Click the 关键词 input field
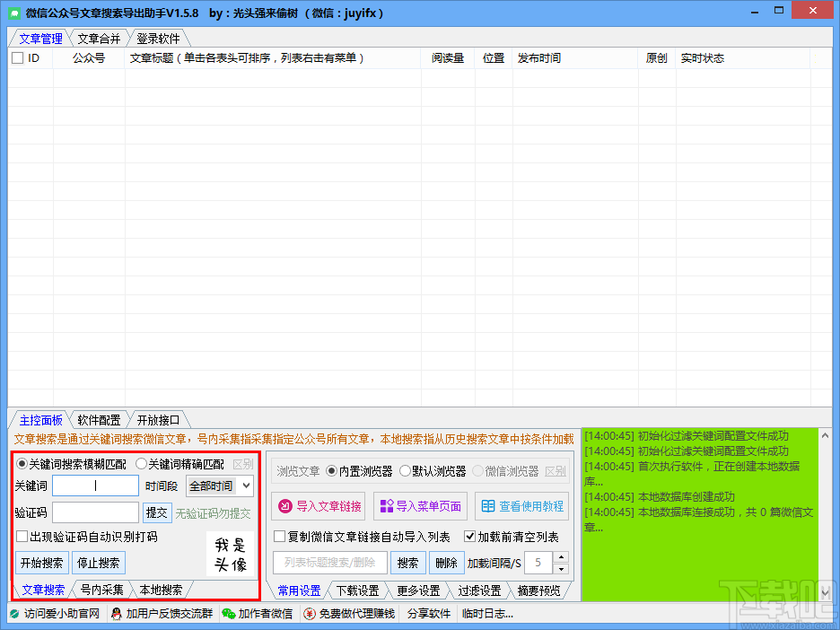Viewport: 840px width, 630px height. point(95,486)
